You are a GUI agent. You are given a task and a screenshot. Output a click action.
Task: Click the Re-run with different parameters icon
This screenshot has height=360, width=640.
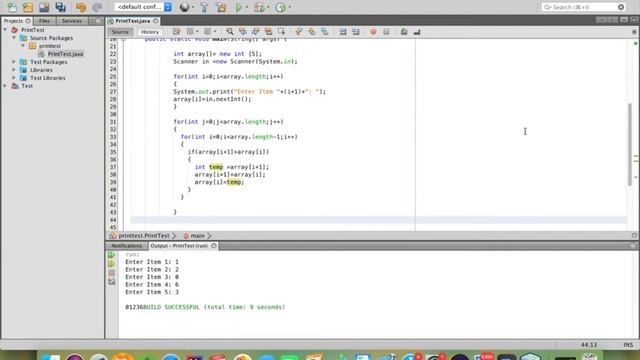[111, 264]
